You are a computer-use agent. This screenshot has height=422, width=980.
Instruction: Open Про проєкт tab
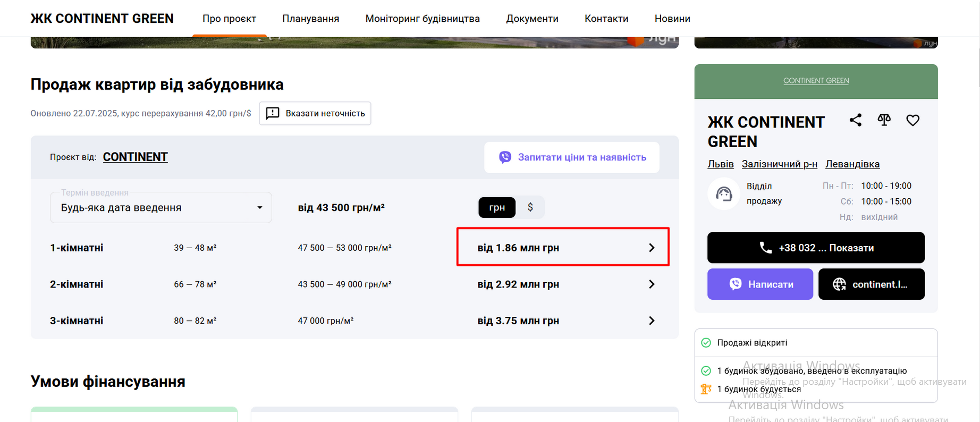click(x=229, y=19)
